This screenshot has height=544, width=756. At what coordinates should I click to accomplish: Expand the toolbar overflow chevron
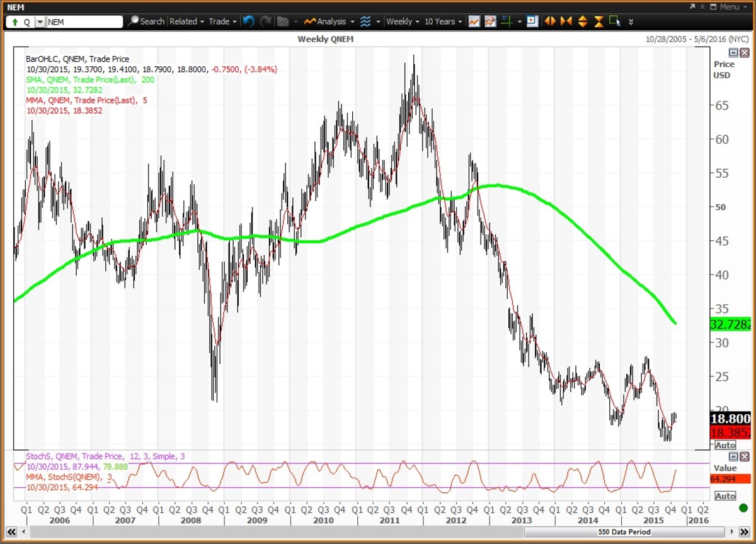tap(631, 22)
